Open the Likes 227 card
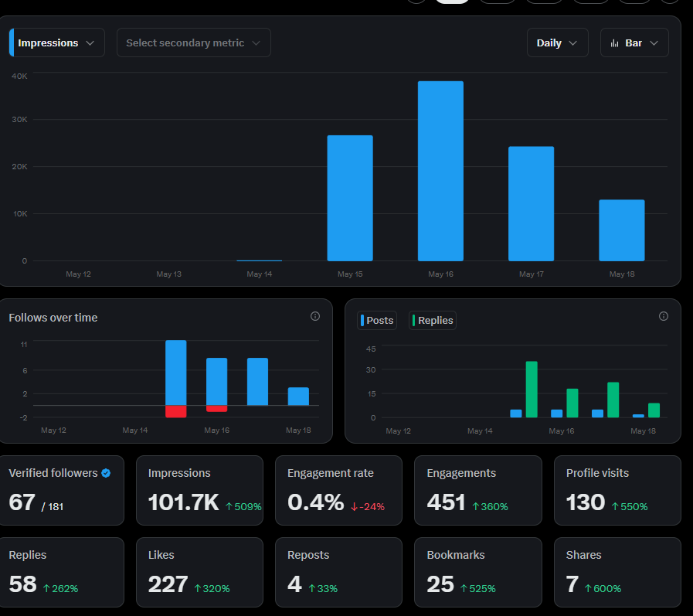This screenshot has height=616, width=693. coord(200,572)
